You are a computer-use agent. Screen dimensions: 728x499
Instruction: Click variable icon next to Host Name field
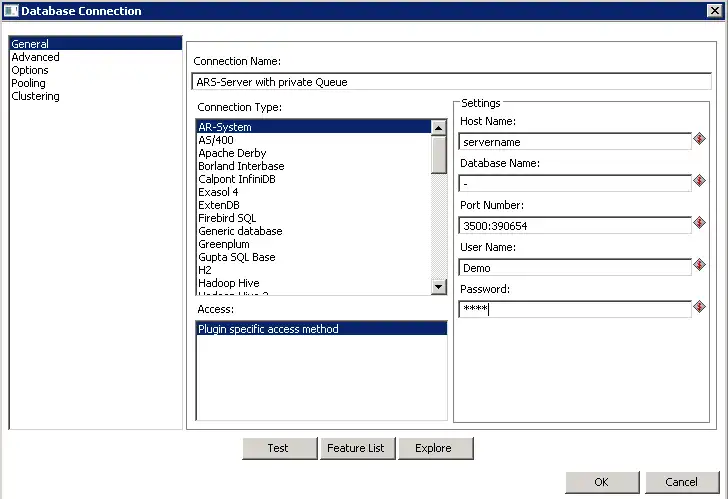(x=699, y=139)
